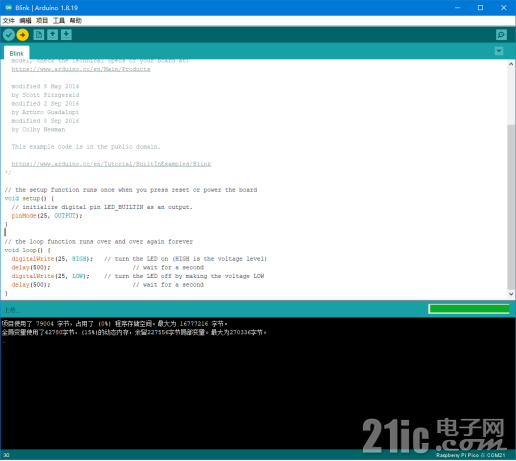
Task: Click the first delay(500) line
Action: click(31, 268)
